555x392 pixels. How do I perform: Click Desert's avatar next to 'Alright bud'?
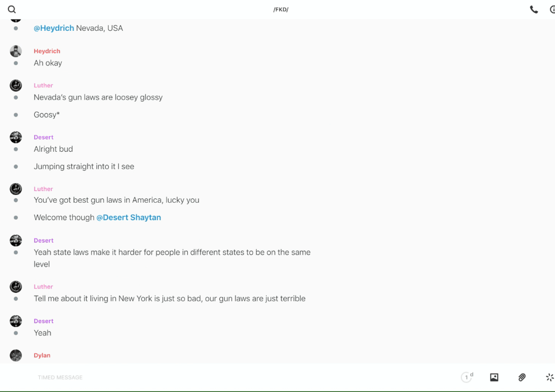point(16,137)
